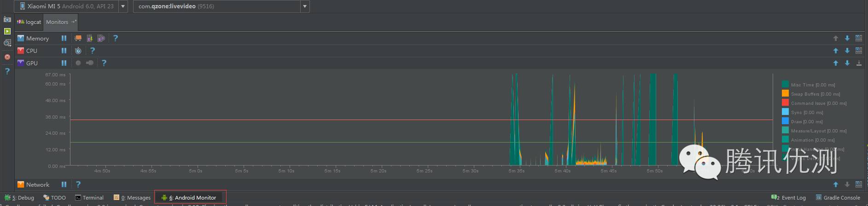Open the system information capture icon
Viewport: 868px width, 206px height.
point(7,43)
